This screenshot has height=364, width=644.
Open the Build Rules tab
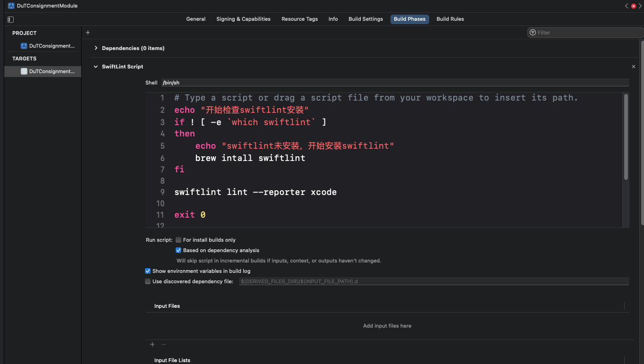[x=450, y=19]
